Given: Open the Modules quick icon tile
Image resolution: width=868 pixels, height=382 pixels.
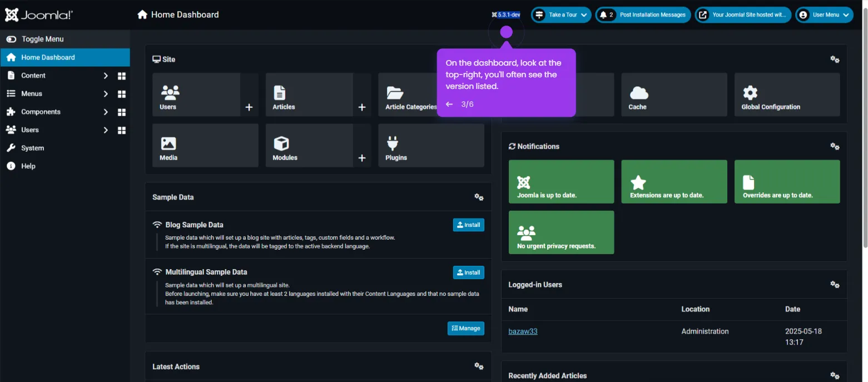Looking at the screenshot, I should click(309, 146).
